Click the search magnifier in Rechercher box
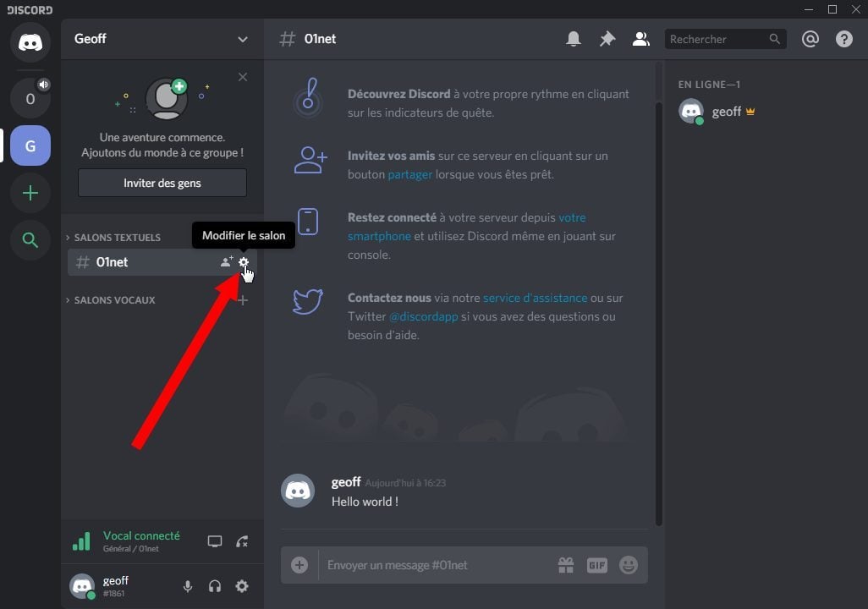This screenshot has height=609, width=868. pyautogui.click(x=774, y=39)
